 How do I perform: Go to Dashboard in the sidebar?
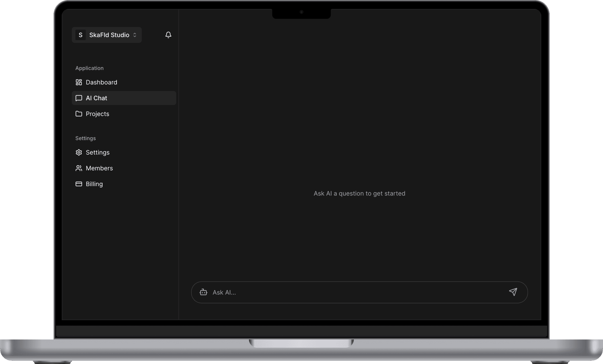tap(101, 82)
